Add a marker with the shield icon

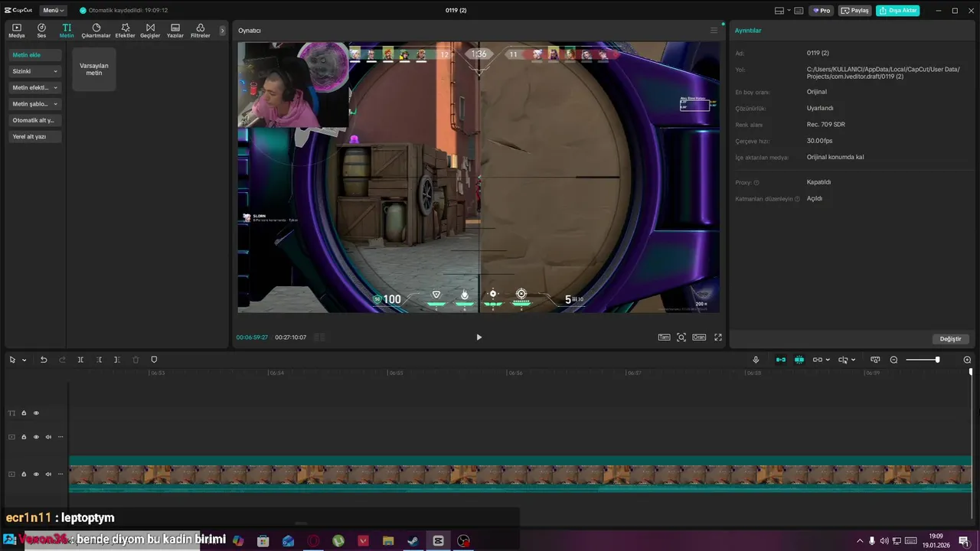pos(154,360)
